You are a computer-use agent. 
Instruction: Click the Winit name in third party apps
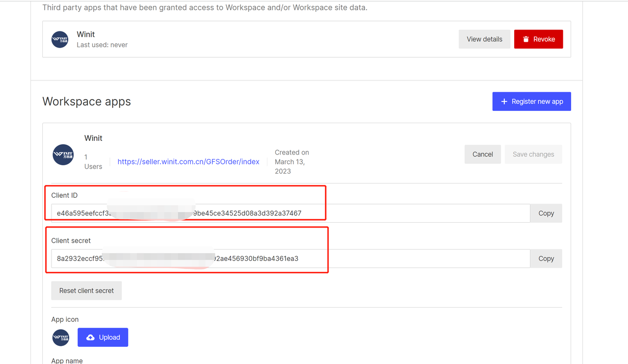[x=86, y=34]
